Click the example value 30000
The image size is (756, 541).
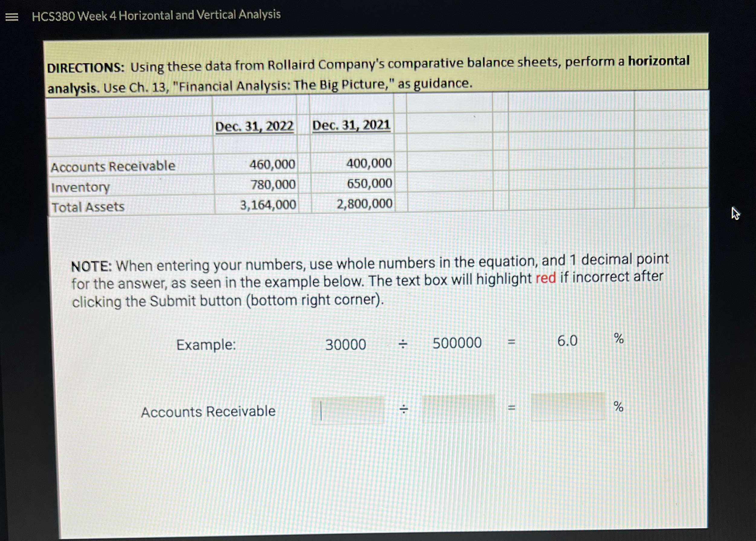(345, 344)
